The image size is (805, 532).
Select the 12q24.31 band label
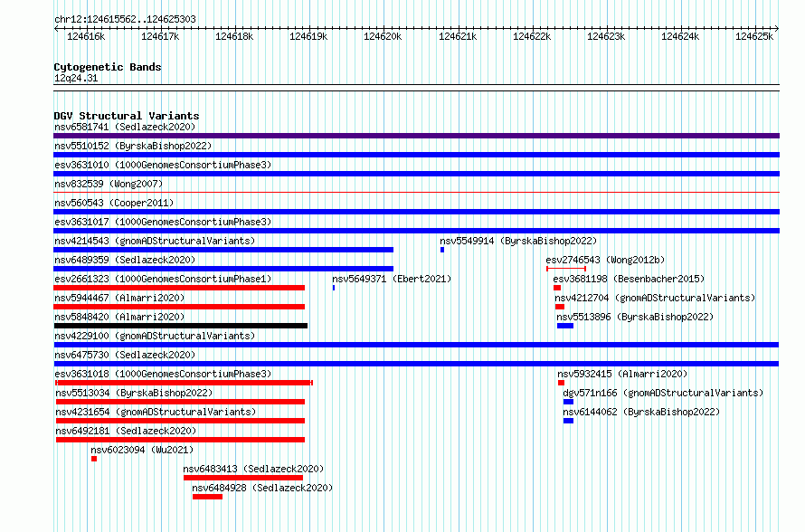(x=76, y=78)
